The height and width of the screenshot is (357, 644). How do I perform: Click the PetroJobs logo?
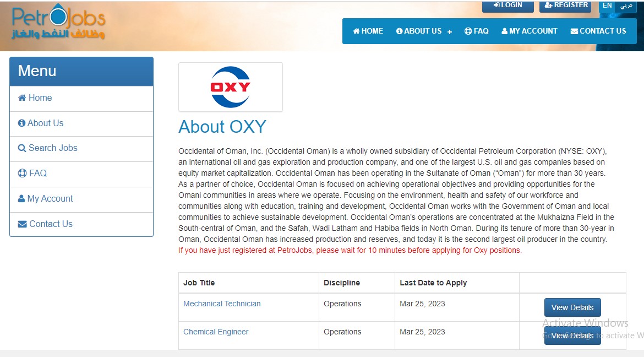pyautogui.click(x=58, y=24)
